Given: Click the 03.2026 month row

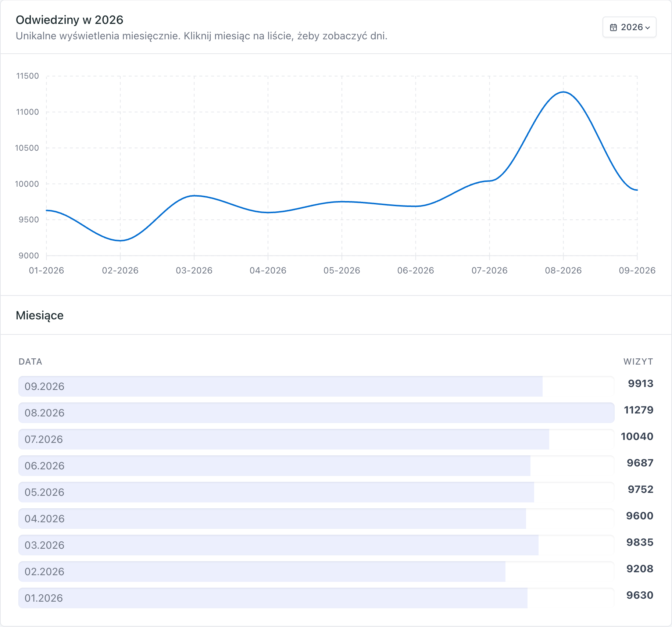Looking at the screenshot, I should pos(316,545).
